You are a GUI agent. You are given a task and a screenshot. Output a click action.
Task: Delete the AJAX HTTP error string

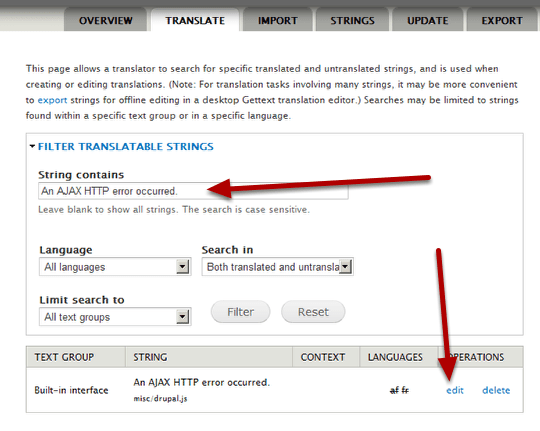pyautogui.click(x=496, y=390)
